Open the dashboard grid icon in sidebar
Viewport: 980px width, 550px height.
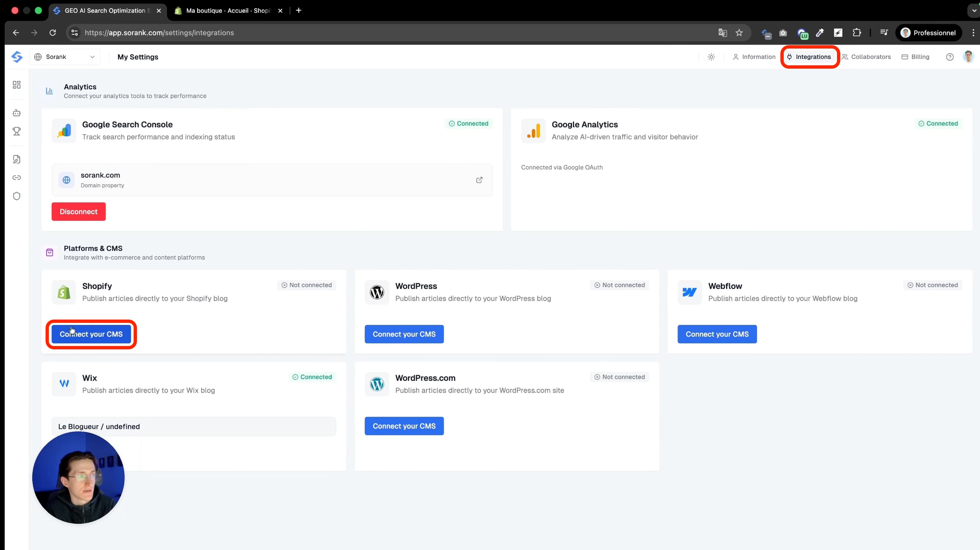click(x=17, y=84)
